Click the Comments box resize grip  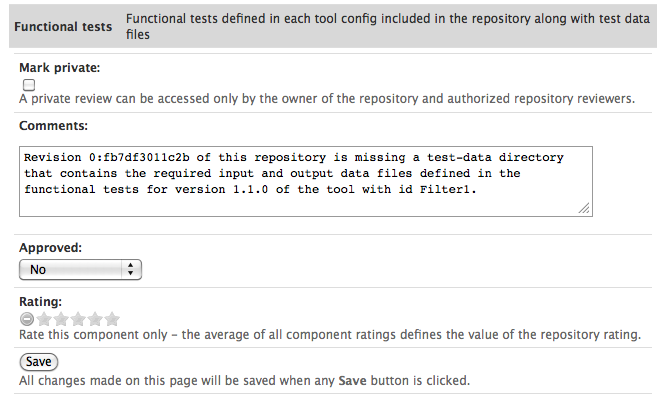click(x=584, y=208)
